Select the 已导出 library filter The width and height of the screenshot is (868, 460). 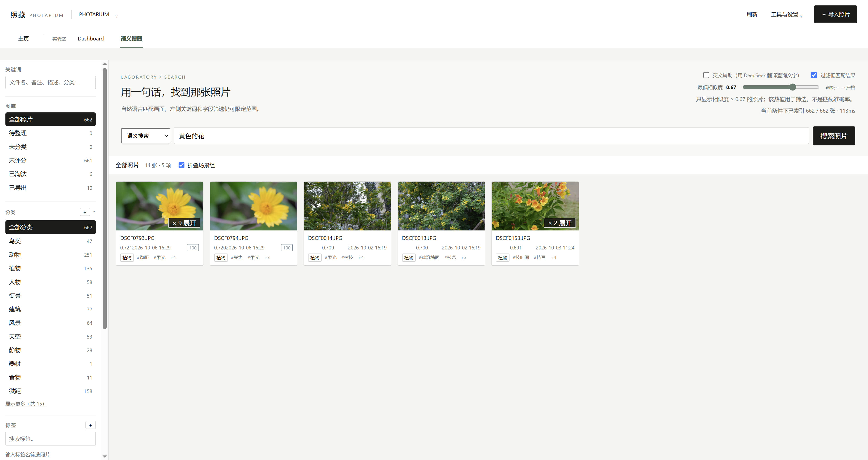[51, 188]
